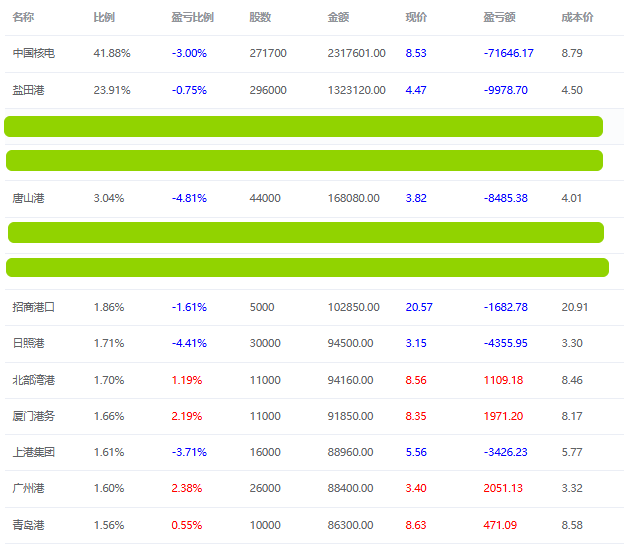Image resolution: width=624 pixels, height=544 pixels.
Task: Click the -3.00% loss ratio value
Action: [189, 53]
